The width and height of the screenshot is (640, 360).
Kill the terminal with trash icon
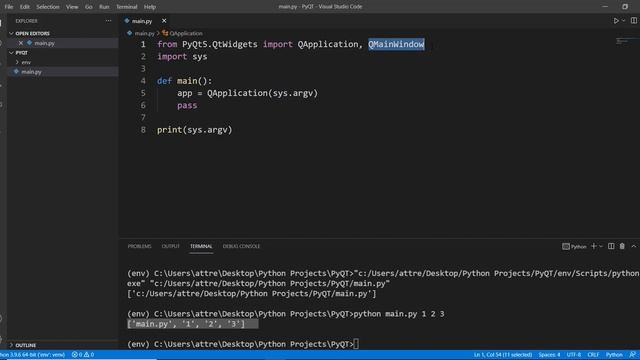pos(622,246)
